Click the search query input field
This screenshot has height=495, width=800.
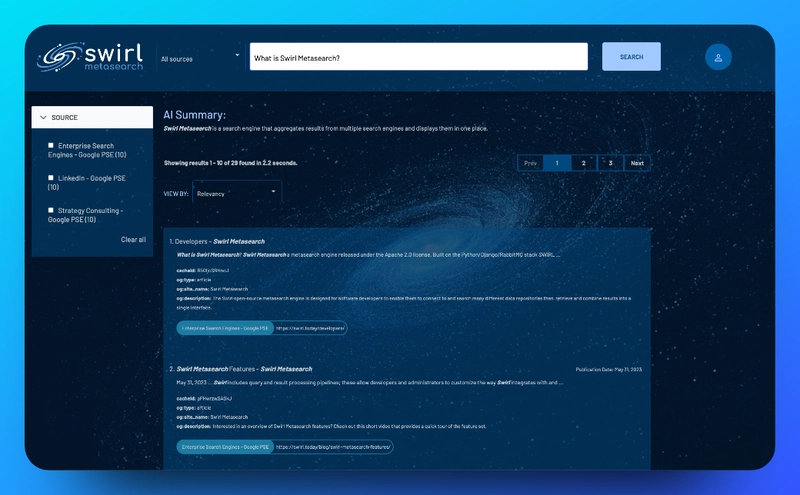click(418, 57)
